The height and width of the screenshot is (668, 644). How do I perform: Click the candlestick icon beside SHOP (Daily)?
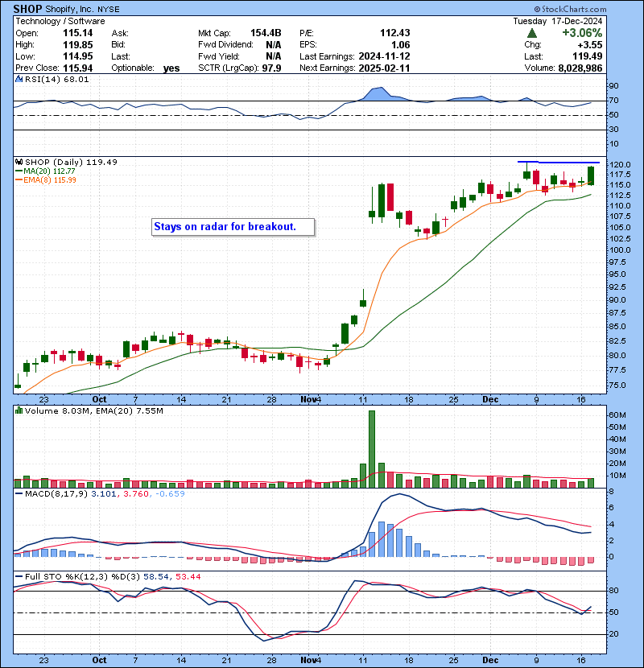[x=19, y=162]
